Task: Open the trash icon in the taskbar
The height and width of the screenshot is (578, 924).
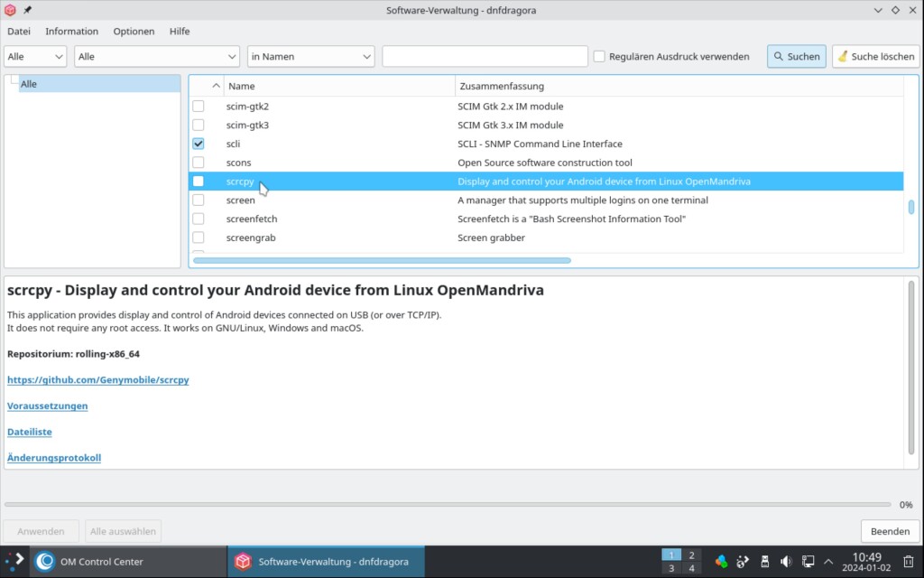Action: (x=909, y=562)
